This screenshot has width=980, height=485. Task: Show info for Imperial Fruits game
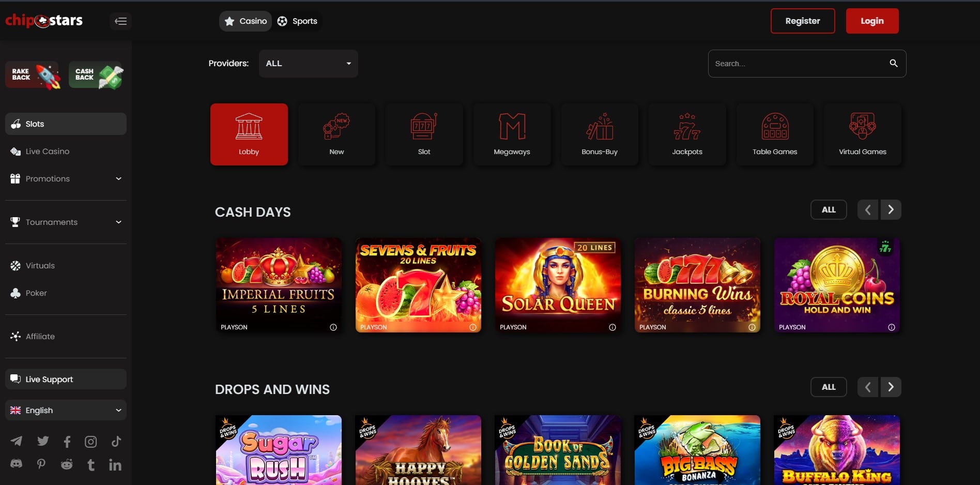333,327
